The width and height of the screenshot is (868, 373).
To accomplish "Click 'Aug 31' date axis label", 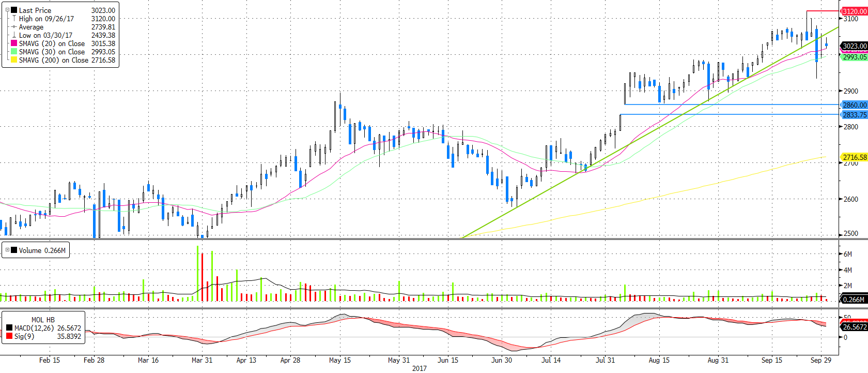I will coord(718,360).
